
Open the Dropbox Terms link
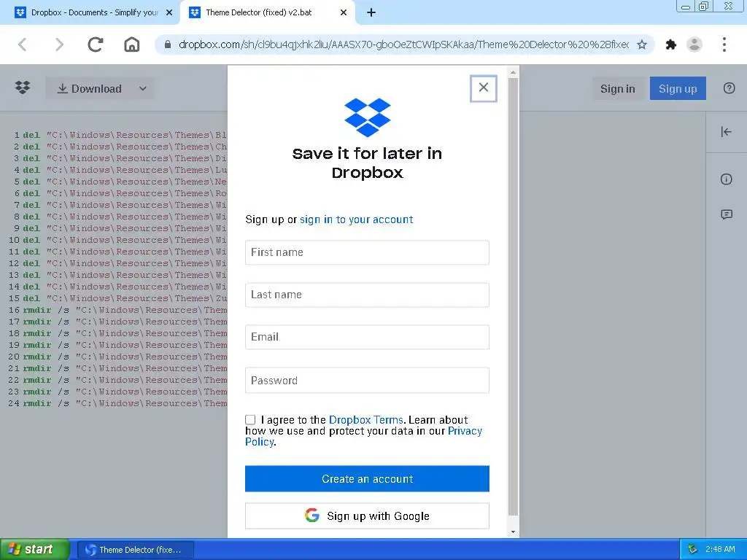click(366, 420)
